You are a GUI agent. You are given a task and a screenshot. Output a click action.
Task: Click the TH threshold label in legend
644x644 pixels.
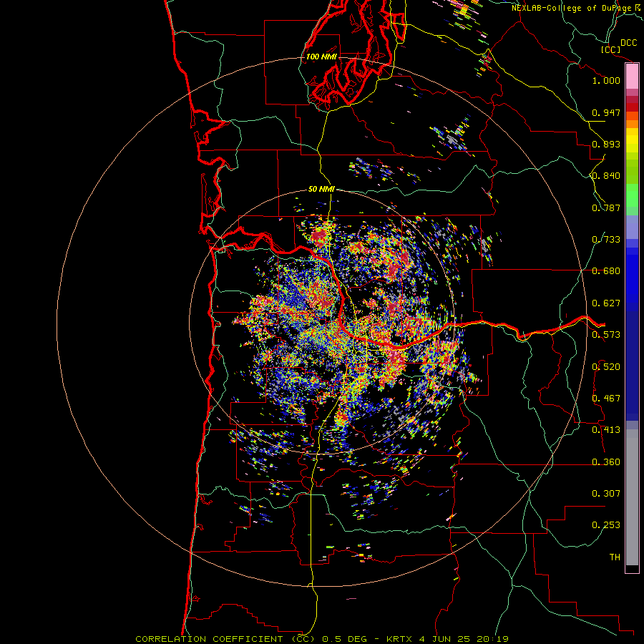(x=615, y=557)
